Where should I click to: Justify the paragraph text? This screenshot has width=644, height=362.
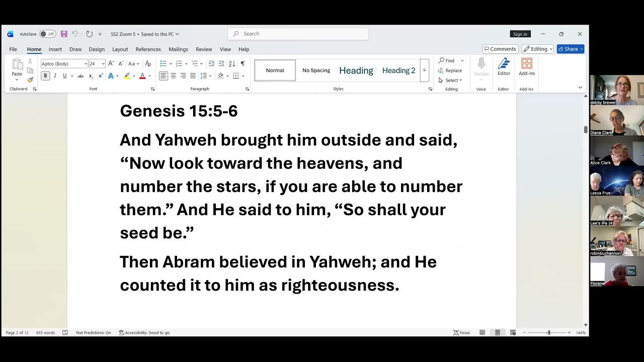click(193, 76)
